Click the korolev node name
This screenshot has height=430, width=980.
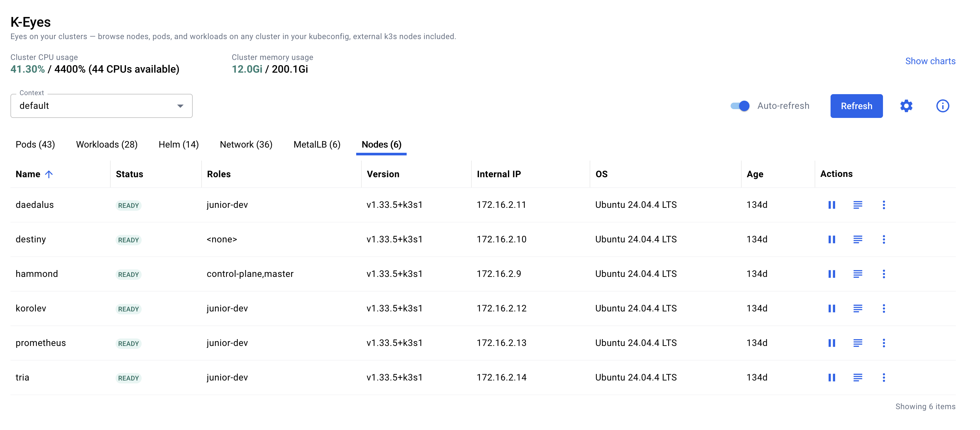[31, 308]
